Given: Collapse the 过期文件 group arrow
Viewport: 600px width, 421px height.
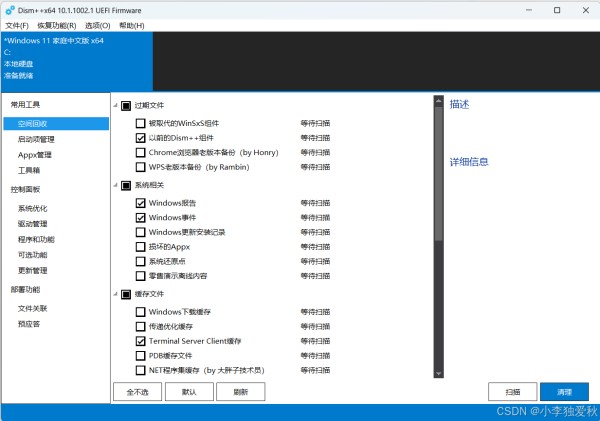Looking at the screenshot, I should [x=115, y=105].
